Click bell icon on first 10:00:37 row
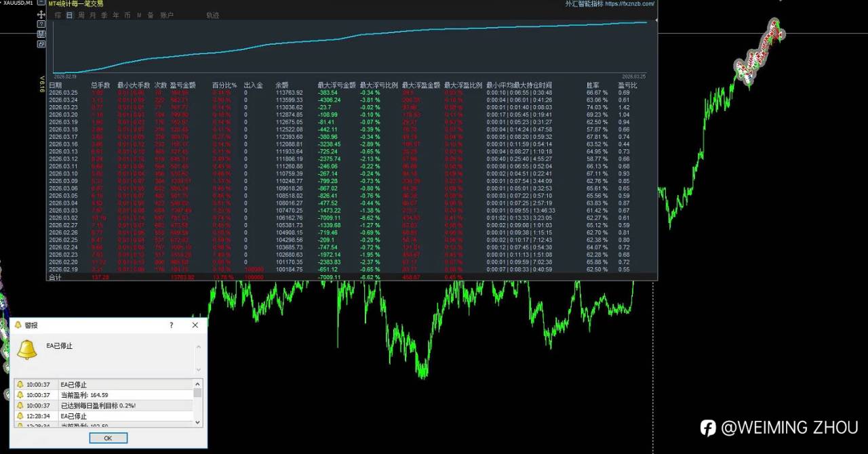Image resolution: width=868 pixels, height=454 pixels. click(x=20, y=385)
